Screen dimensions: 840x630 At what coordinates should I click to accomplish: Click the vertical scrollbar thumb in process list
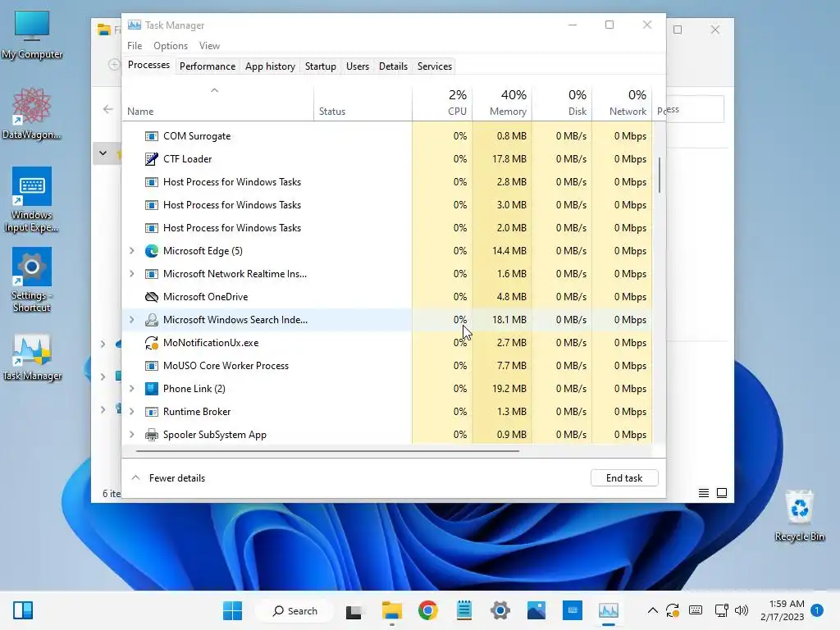[x=659, y=175]
